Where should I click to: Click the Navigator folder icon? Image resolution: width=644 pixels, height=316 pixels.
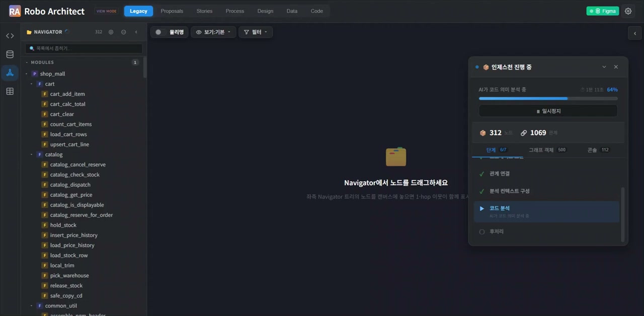(x=29, y=32)
